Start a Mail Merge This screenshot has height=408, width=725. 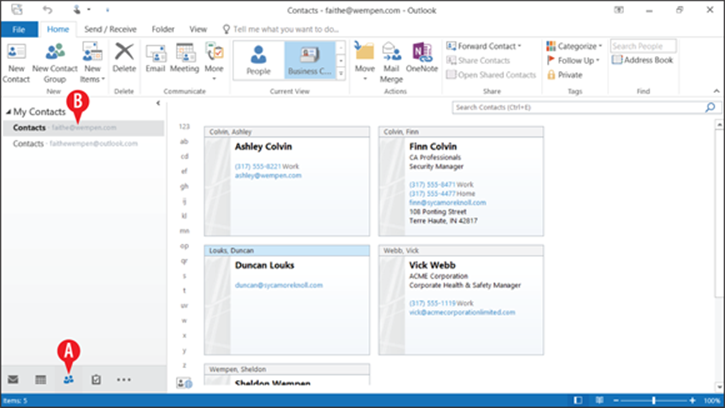tap(391, 63)
